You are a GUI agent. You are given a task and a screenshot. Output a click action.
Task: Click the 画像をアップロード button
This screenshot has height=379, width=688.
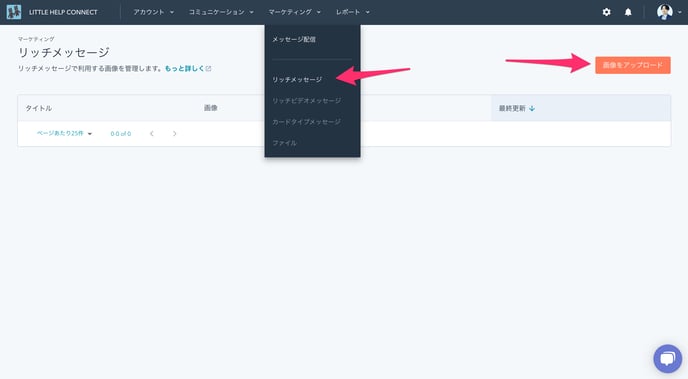coord(633,65)
